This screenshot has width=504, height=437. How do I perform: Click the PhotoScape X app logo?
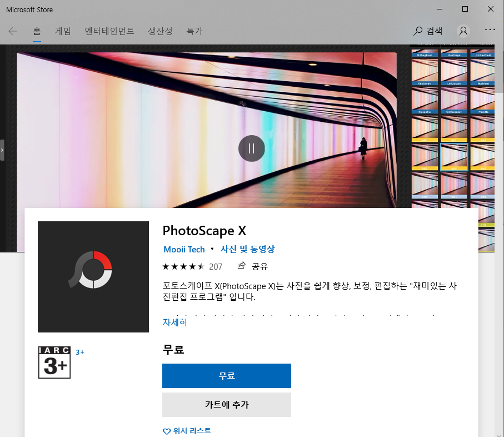[x=93, y=276]
